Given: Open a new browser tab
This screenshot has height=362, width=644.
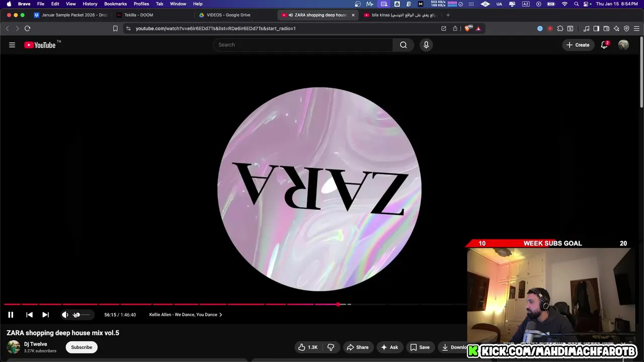Looking at the screenshot, I should coord(448,15).
